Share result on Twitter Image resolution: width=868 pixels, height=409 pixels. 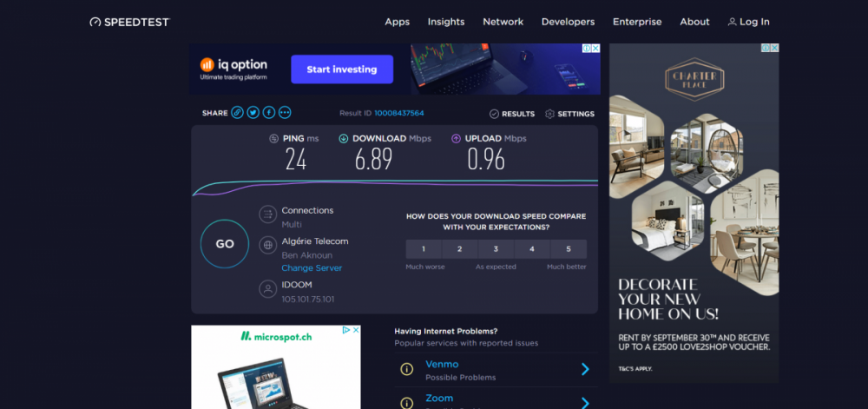253,113
